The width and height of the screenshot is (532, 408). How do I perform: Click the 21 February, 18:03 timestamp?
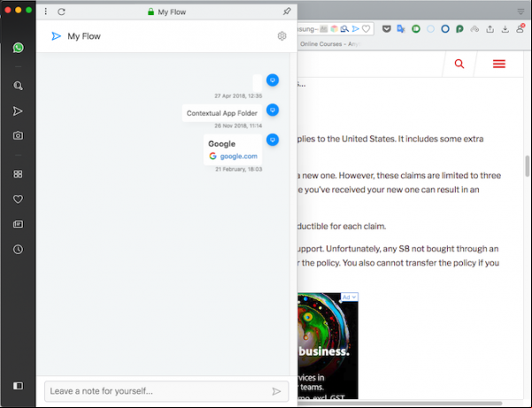pyautogui.click(x=239, y=169)
